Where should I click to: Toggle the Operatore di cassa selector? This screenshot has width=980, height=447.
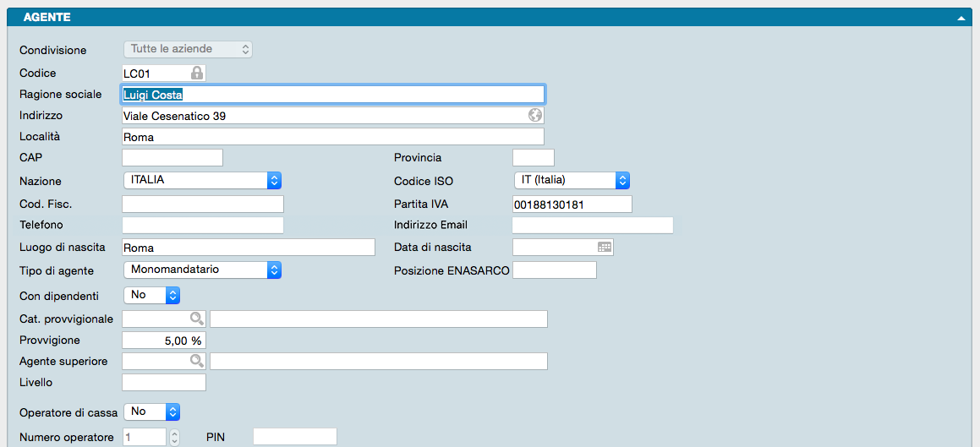point(152,412)
